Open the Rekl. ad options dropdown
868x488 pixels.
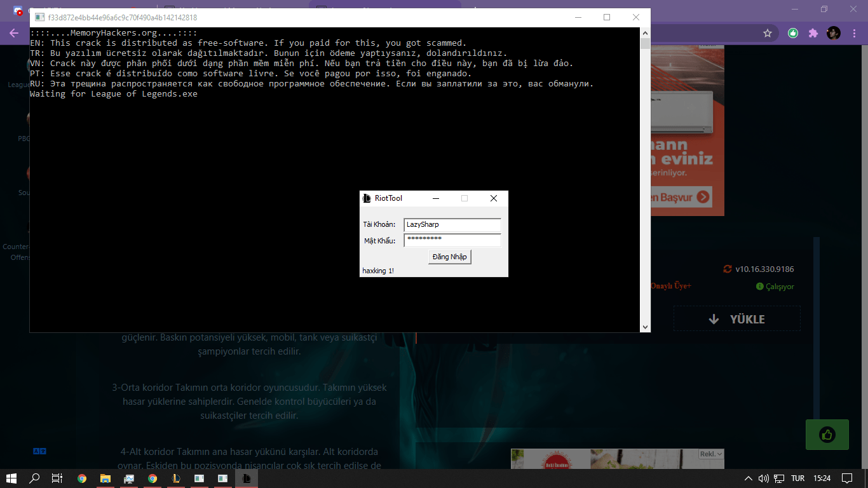point(711,454)
